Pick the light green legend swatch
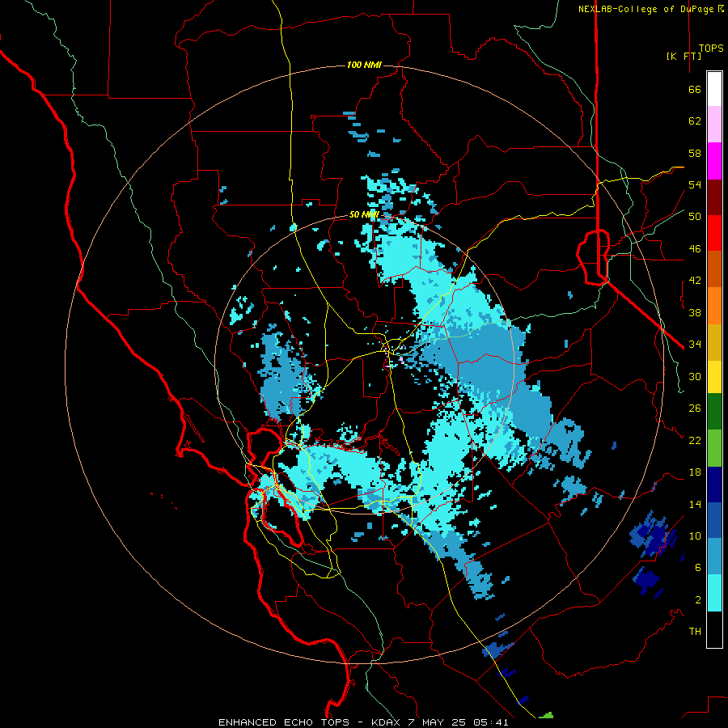Screen dimensions: 728x728 (714, 448)
